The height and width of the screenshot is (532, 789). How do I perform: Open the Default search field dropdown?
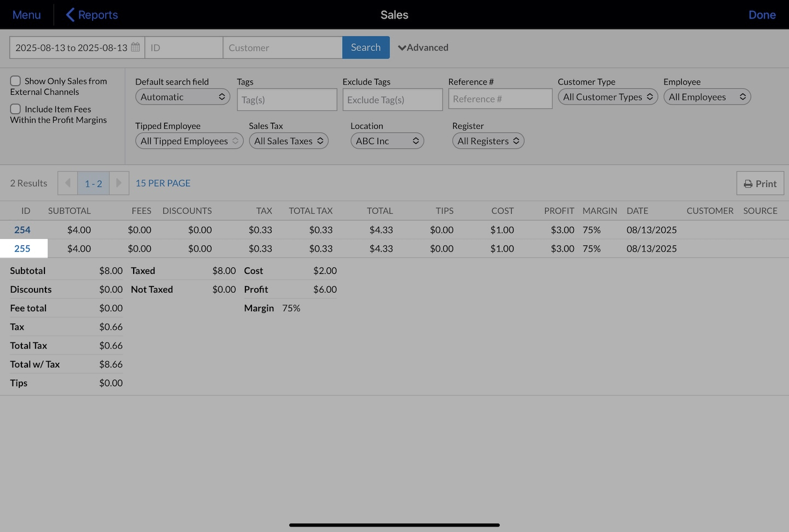(182, 97)
